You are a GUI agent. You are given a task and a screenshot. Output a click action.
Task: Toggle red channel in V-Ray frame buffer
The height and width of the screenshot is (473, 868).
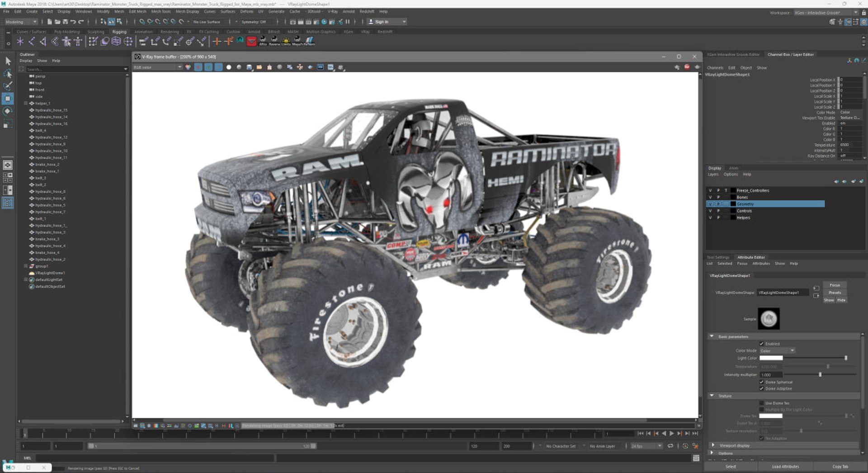coord(198,67)
